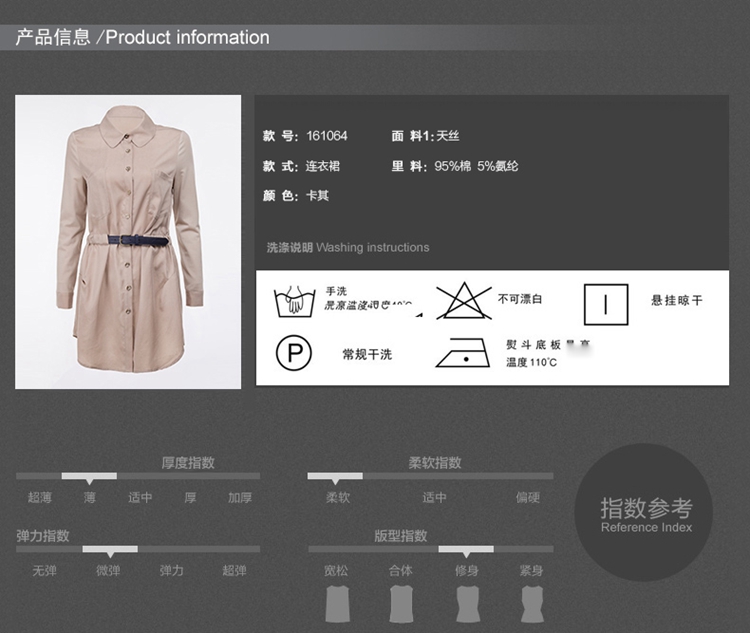
Task: Click the Washing instructions heading
Action: tap(347, 247)
